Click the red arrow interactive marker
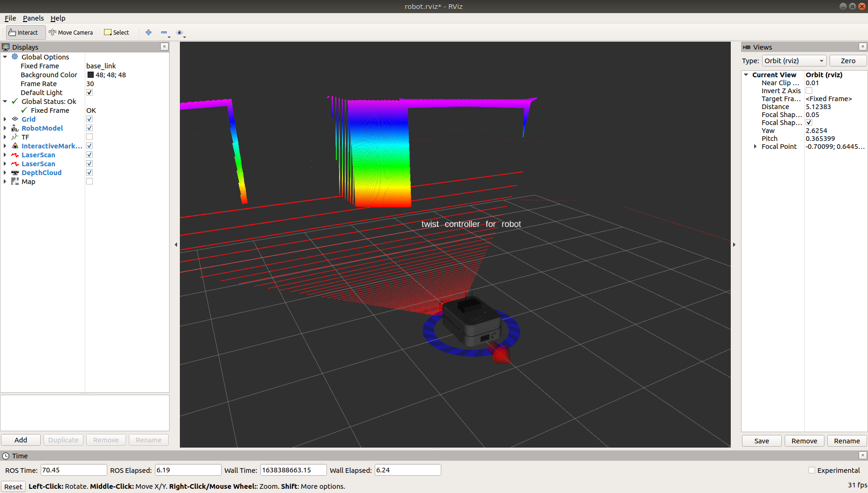Screen dimensions: 868x493 click(x=500, y=353)
